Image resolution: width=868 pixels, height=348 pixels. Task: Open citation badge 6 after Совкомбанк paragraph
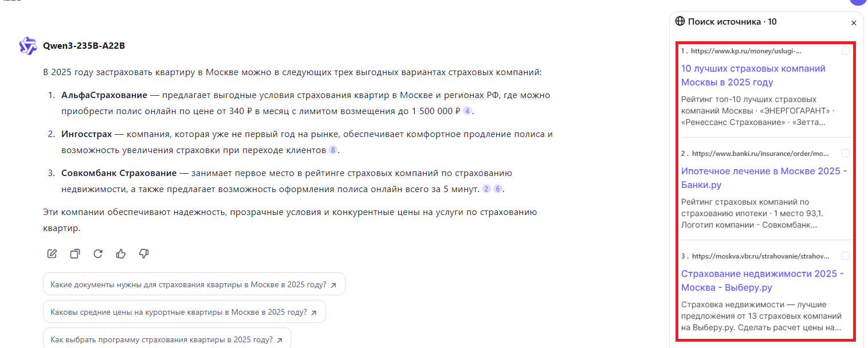(x=498, y=189)
